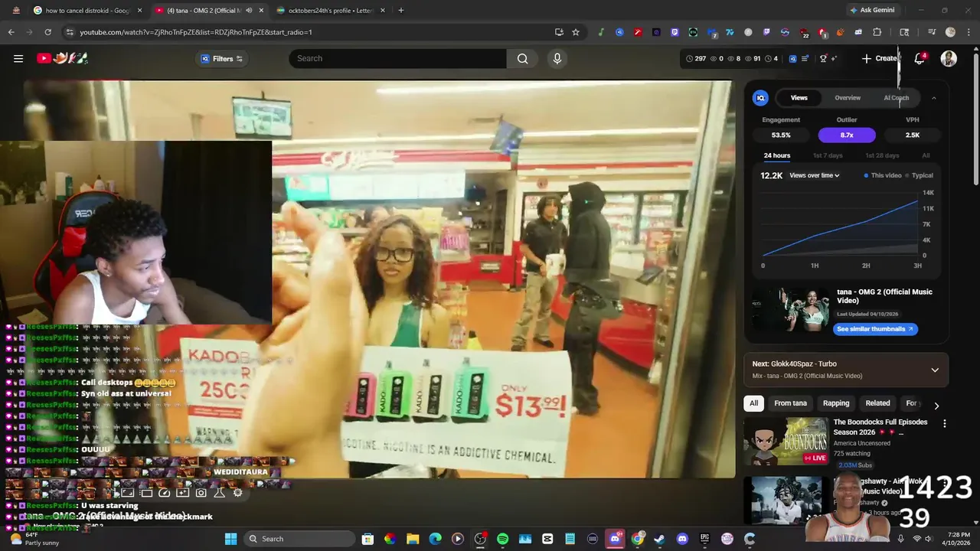The width and height of the screenshot is (980, 551).
Task: Go back in browser history
Action: click(x=11, y=32)
